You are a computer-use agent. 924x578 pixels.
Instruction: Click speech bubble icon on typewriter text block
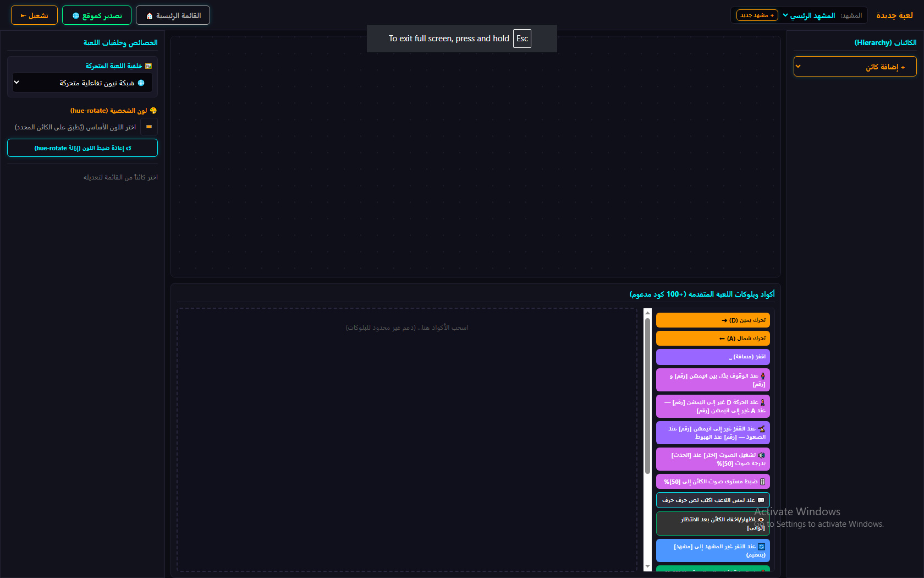click(761, 500)
